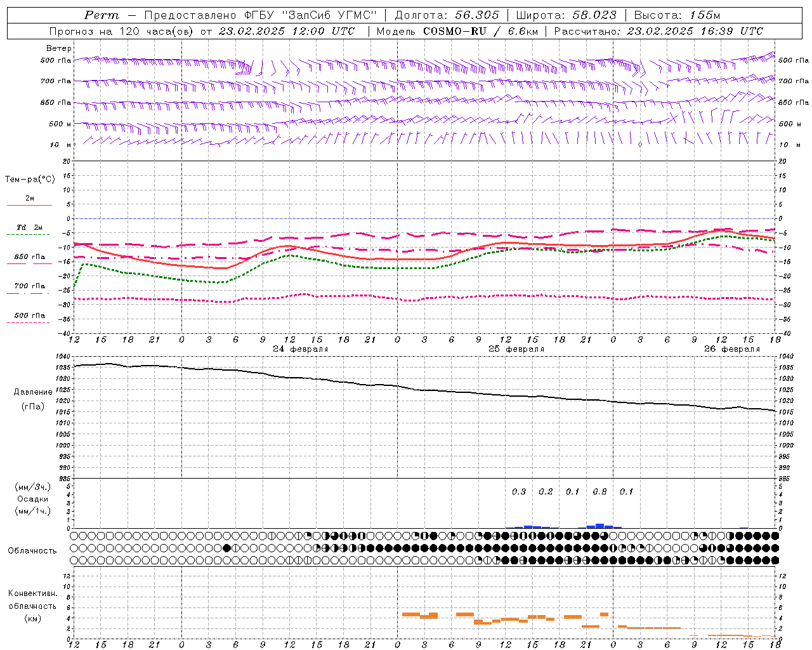Select the "Тем-ра(°C)" temperature label
This screenshot has width=812, height=650.
30,180
